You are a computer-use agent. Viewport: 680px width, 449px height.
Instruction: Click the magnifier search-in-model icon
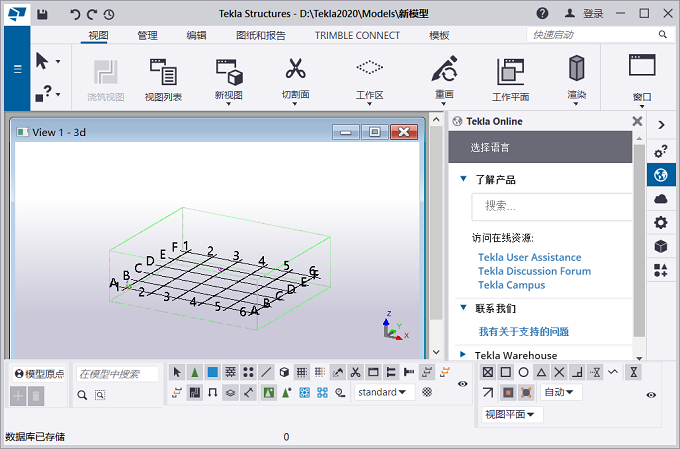click(82, 395)
